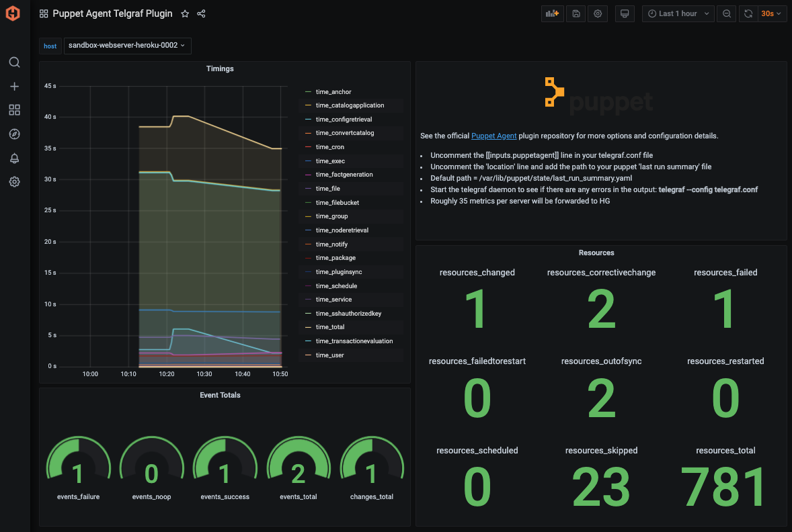Open dashboard settings gear in toolbar
The height and width of the screenshot is (532, 792).
coord(598,13)
